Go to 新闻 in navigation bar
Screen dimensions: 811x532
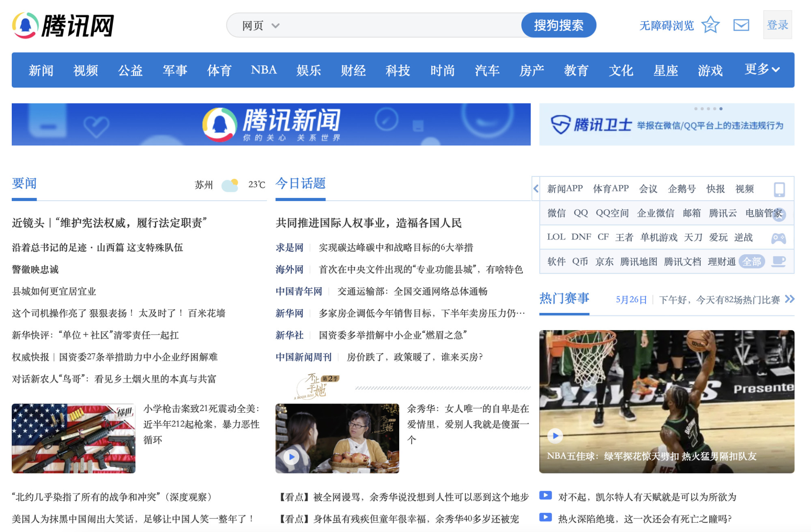[41, 70]
